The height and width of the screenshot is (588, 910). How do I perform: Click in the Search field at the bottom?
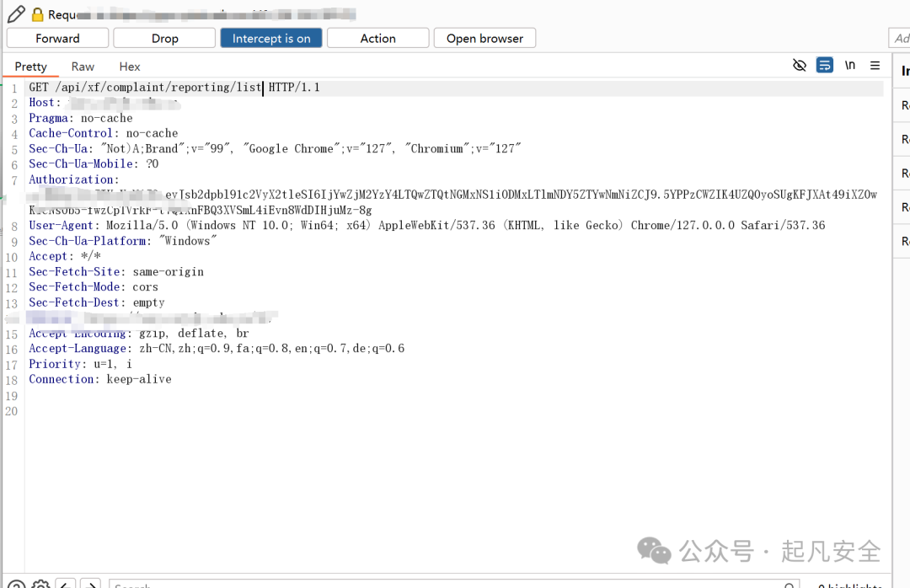(454, 584)
